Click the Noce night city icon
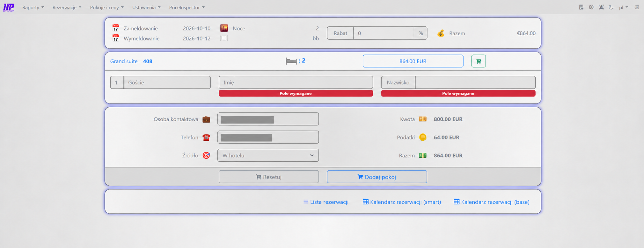The width and height of the screenshot is (644, 248). tap(224, 28)
